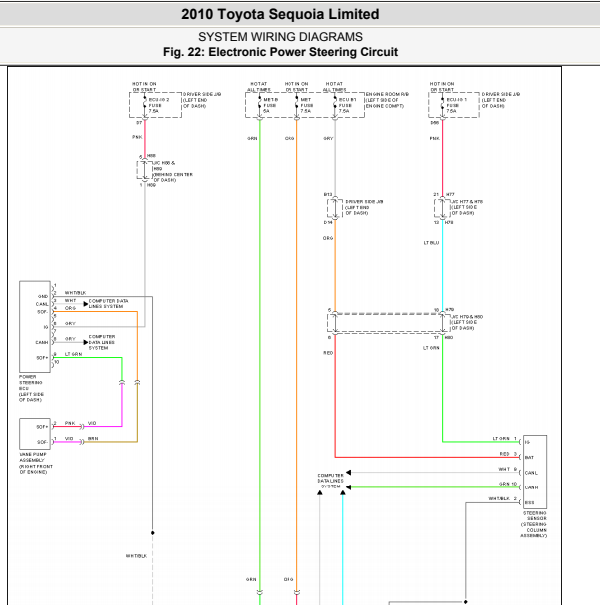600x605 pixels.
Task: Click "WHT 9" label at steering sensor CANL pin
Action: click(x=507, y=469)
